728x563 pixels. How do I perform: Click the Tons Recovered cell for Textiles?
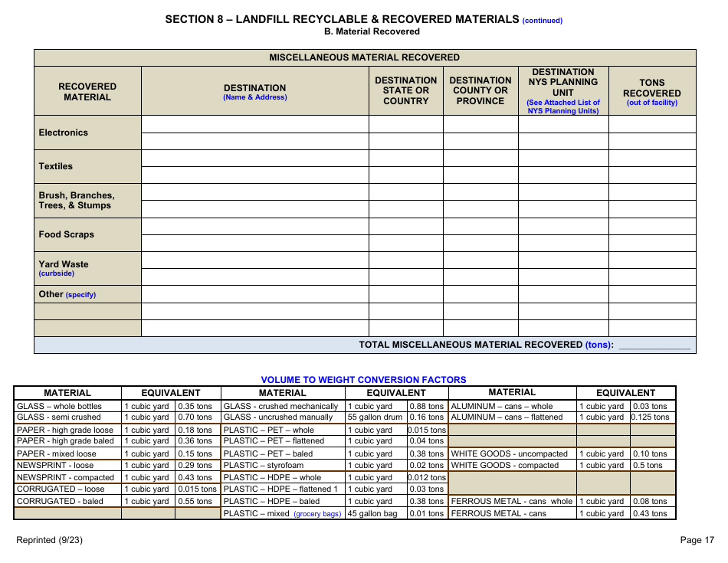pyautogui.click(x=652, y=166)
